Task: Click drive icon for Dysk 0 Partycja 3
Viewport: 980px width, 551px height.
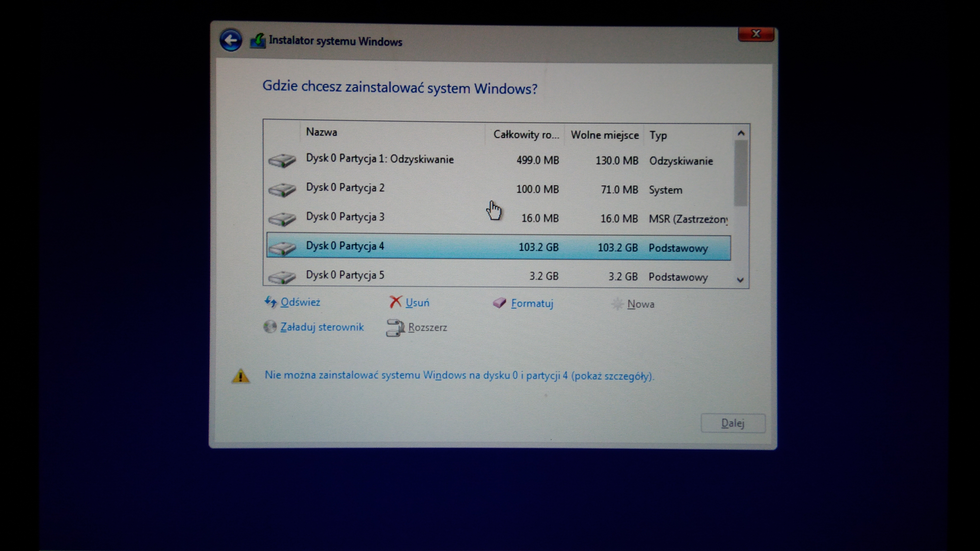Action: coord(282,219)
